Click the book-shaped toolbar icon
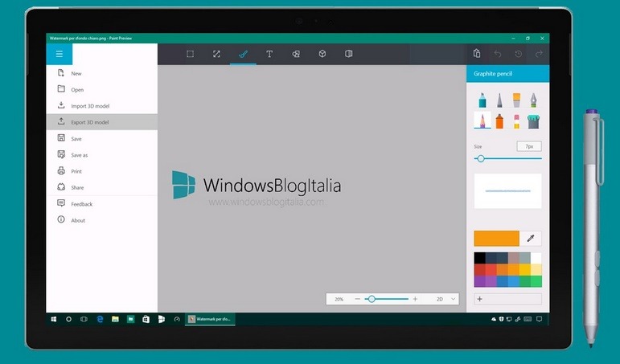 [x=348, y=54]
